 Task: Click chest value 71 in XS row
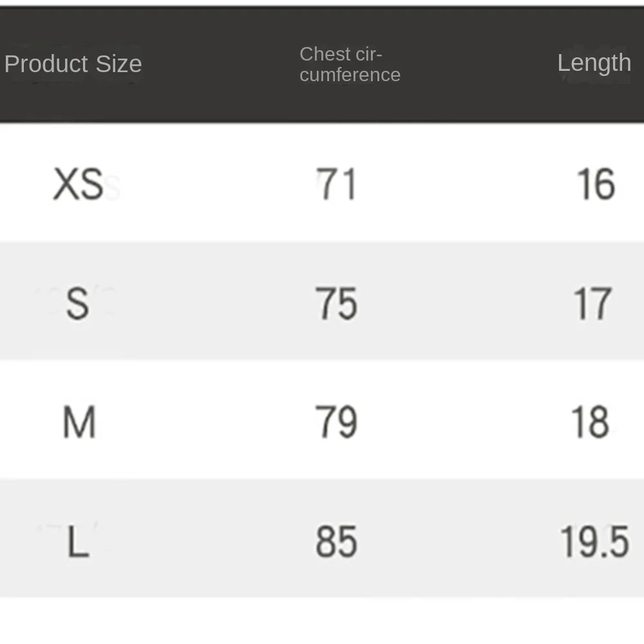click(336, 185)
